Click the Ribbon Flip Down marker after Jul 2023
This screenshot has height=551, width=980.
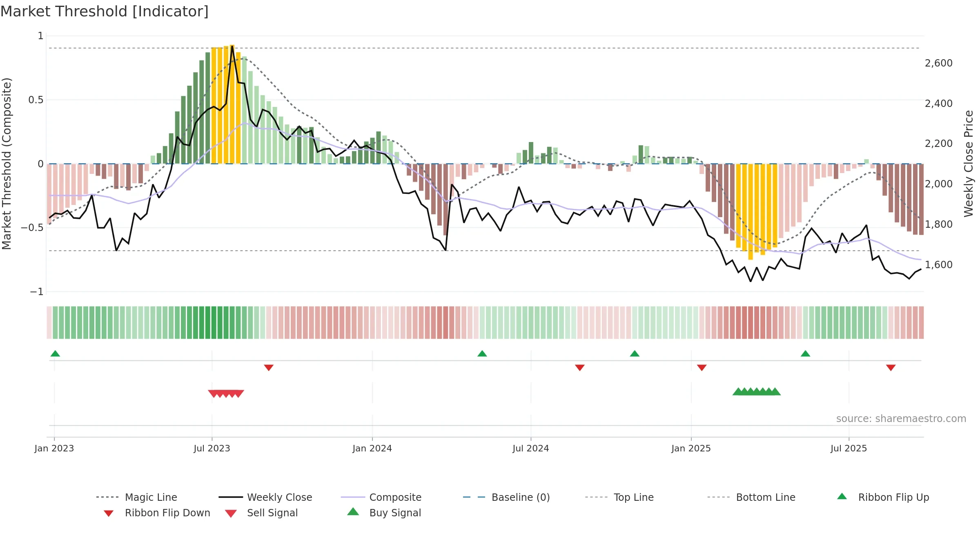click(x=269, y=368)
